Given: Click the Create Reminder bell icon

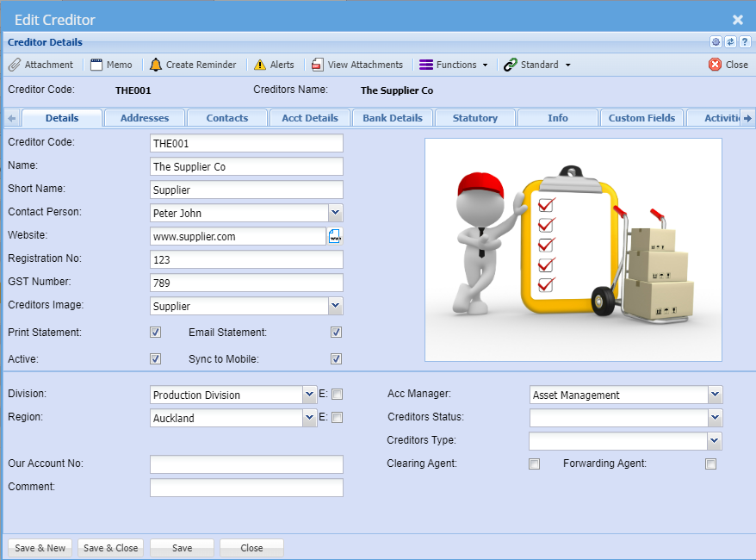Looking at the screenshot, I should [x=156, y=65].
